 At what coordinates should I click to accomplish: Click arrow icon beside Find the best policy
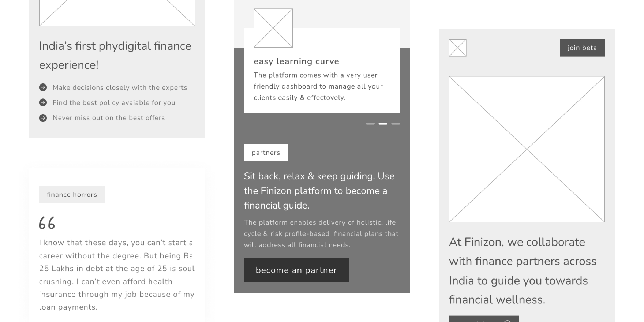click(x=43, y=102)
